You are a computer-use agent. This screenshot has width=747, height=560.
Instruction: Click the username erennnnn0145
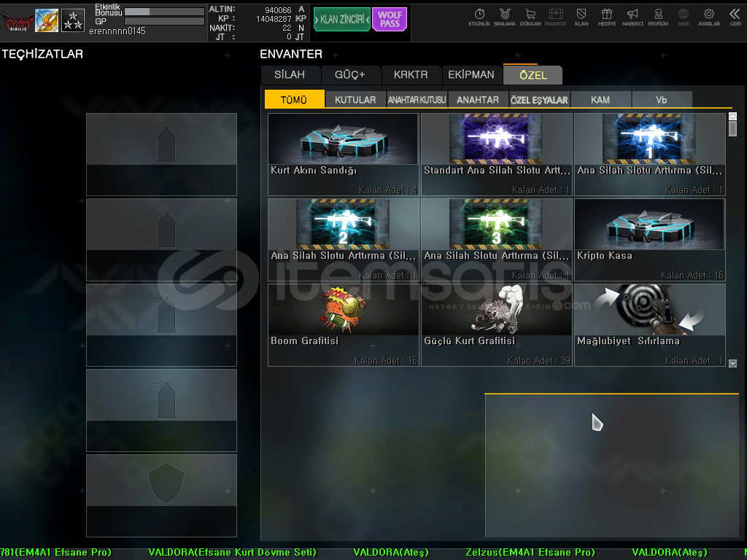(x=117, y=31)
